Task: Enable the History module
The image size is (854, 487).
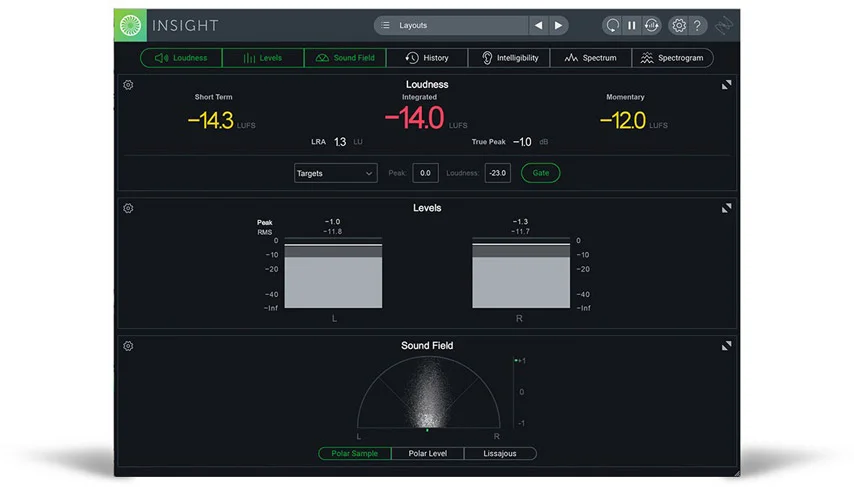Action: pos(427,58)
